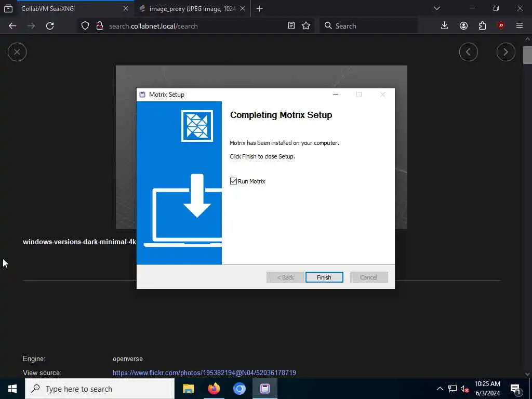Open Firefox application menu
532x399 pixels.
[520, 26]
